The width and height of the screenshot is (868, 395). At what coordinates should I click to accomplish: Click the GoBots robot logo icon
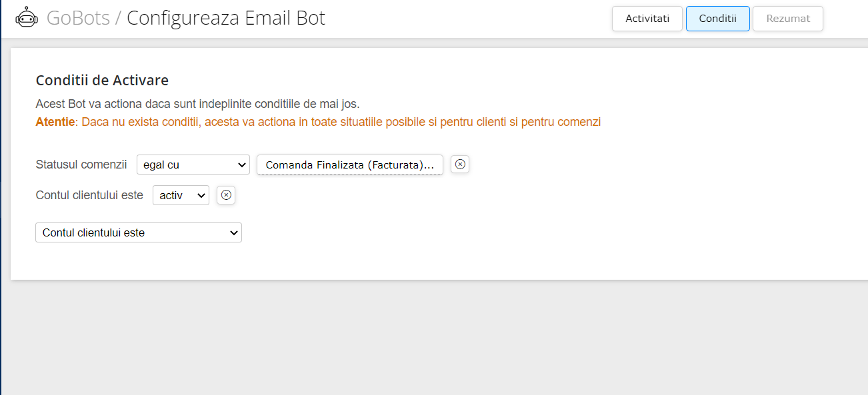27,18
